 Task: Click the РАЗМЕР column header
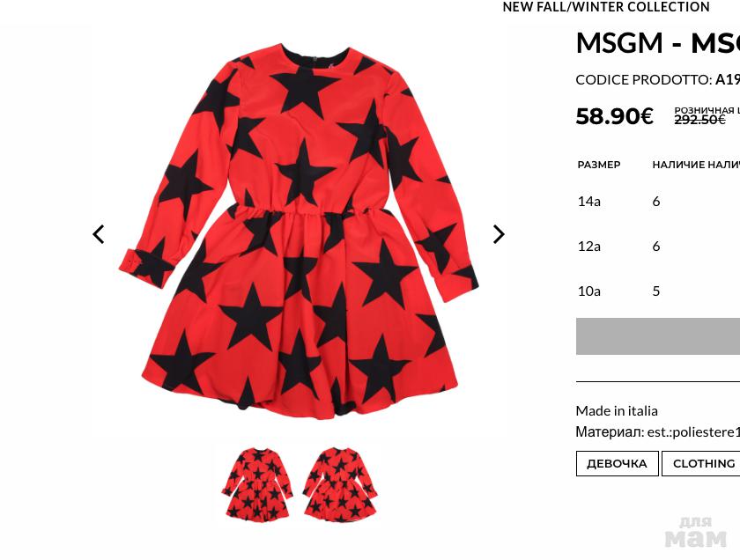(x=599, y=165)
